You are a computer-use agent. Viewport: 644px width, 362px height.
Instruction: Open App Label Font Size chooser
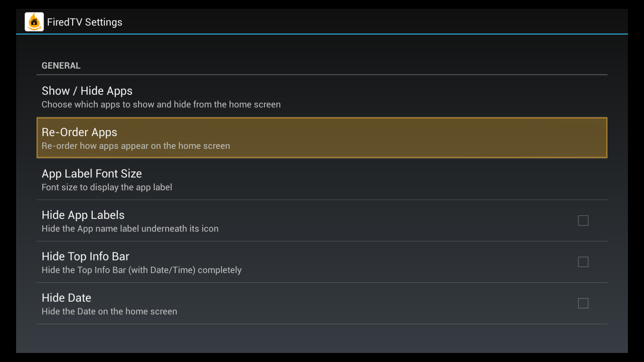click(92, 174)
